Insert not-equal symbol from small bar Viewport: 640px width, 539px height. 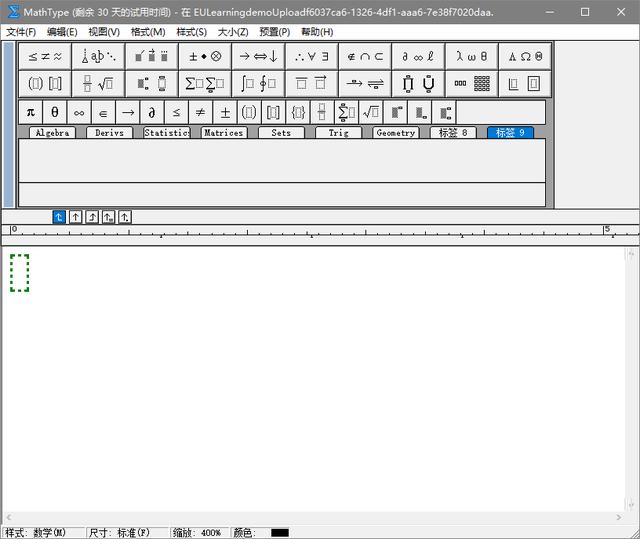click(x=200, y=112)
